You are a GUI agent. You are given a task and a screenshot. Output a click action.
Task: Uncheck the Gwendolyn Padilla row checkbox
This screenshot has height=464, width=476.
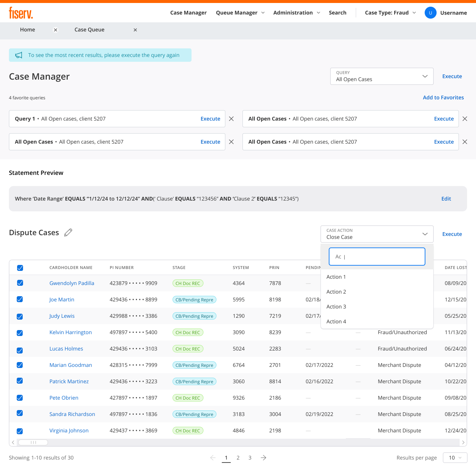pyautogui.click(x=20, y=283)
